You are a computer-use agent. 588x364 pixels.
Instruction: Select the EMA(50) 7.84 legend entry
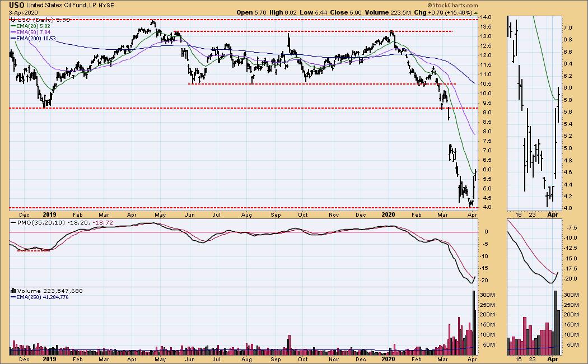click(33, 32)
